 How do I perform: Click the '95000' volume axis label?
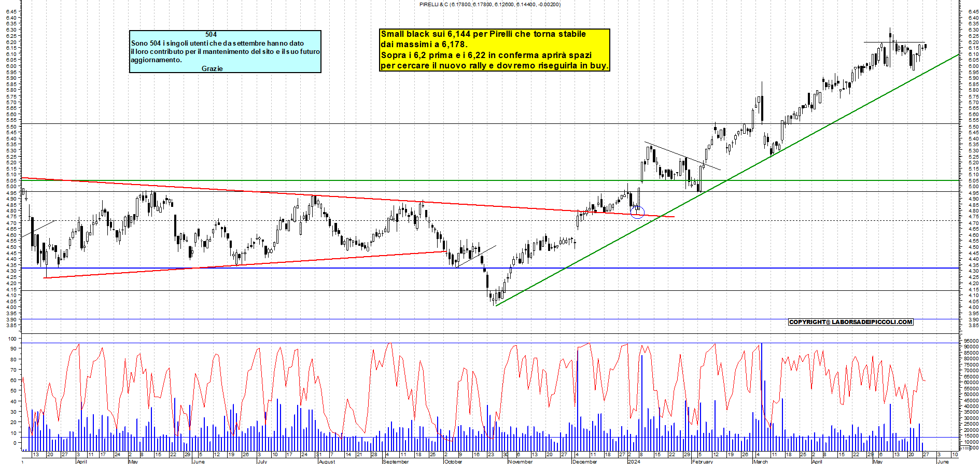(971, 341)
